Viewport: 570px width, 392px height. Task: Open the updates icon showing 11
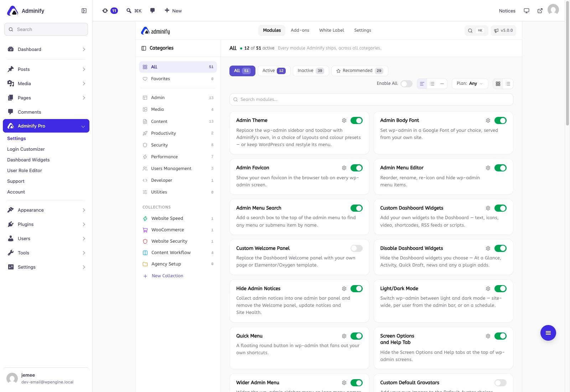click(x=110, y=11)
